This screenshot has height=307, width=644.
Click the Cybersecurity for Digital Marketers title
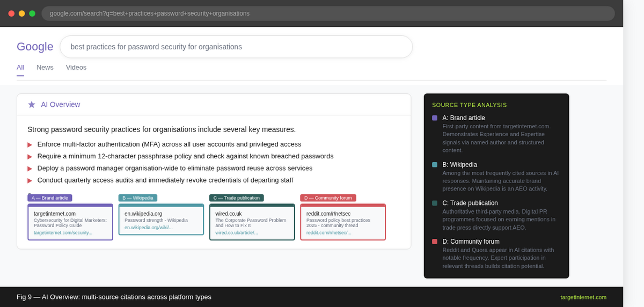tap(70, 223)
